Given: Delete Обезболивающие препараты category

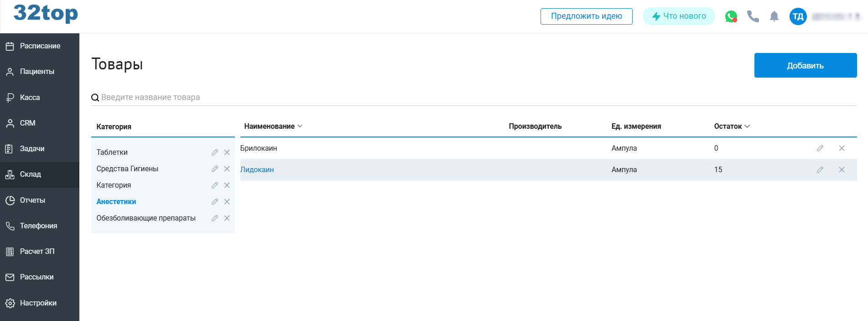Looking at the screenshot, I should tap(227, 218).
